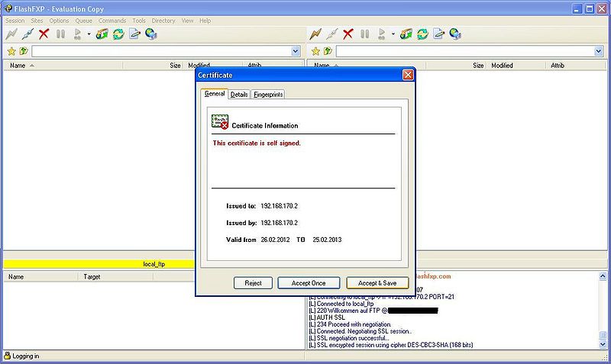Click the pause icon in left pane toolbar
The image size is (611, 364).
pyautogui.click(x=60, y=34)
